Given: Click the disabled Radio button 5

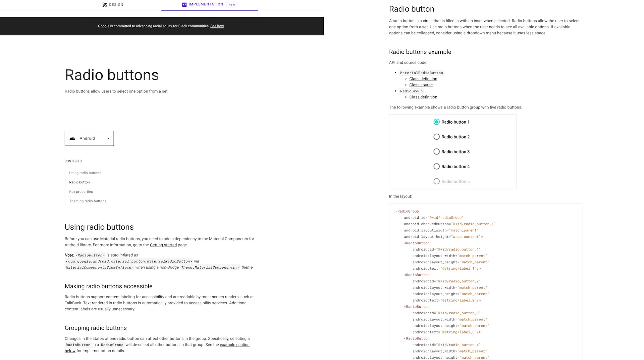Looking at the screenshot, I should pos(436,181).
